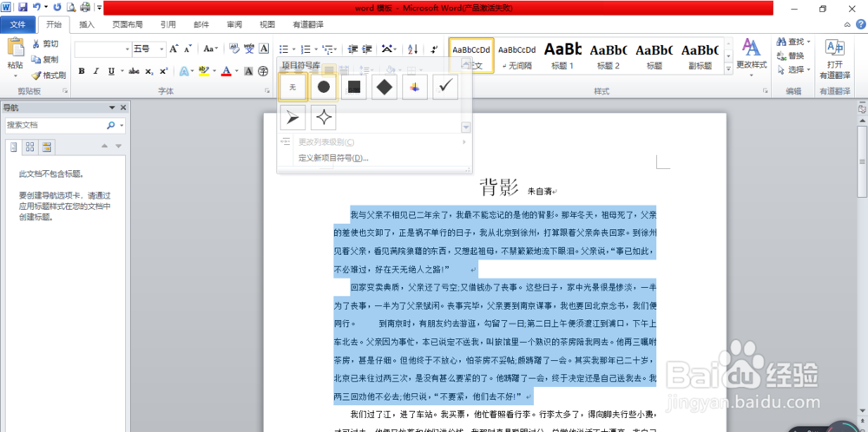Apply character border A icon

264,49
